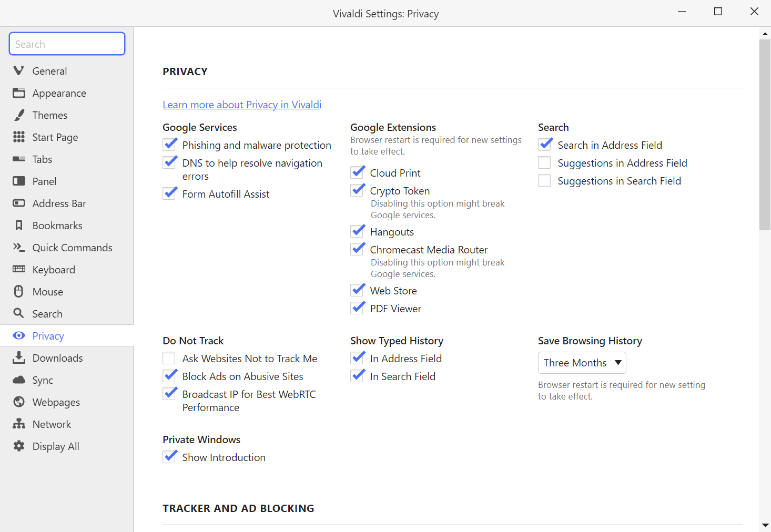Click the Keyboard icon in sidebar
This screenshot has width=771, height=532.
pos(19,269)
